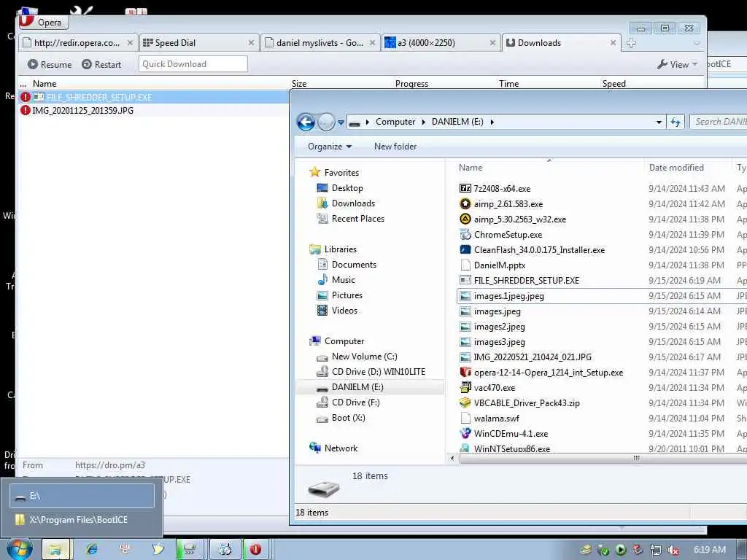Select walama.swf file

496,418
